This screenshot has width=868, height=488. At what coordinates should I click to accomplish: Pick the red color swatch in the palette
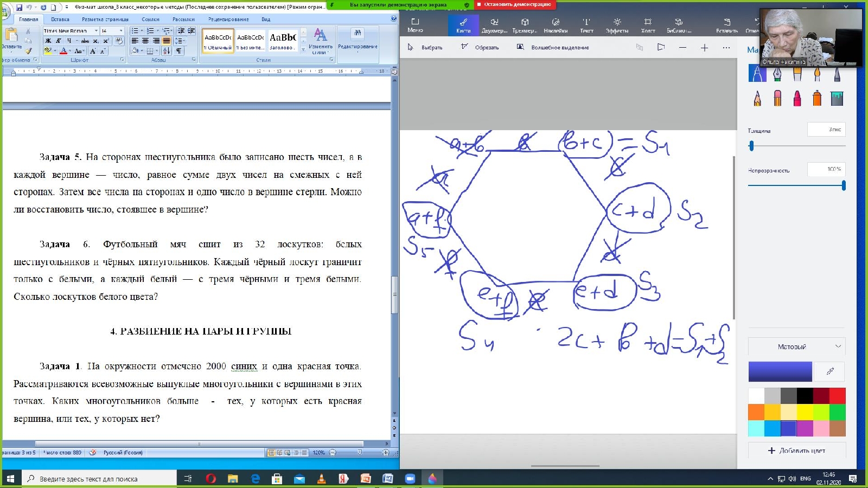(x=837, y=395)
